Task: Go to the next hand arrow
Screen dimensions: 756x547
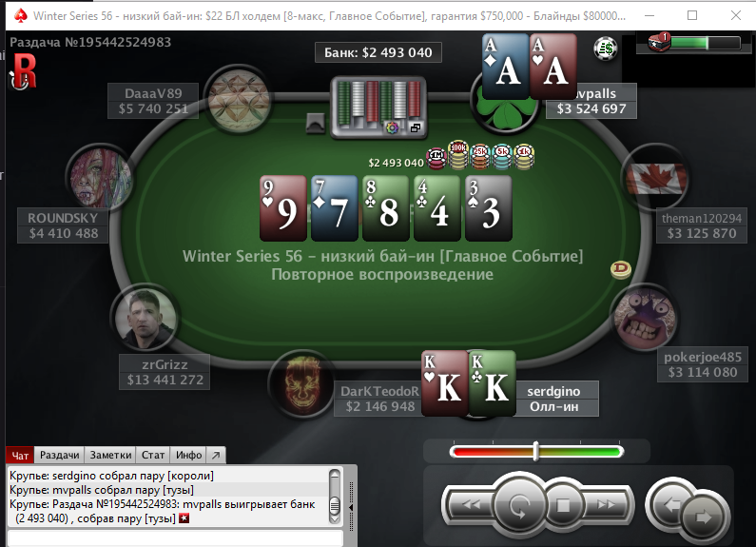Action: [704, 518]
